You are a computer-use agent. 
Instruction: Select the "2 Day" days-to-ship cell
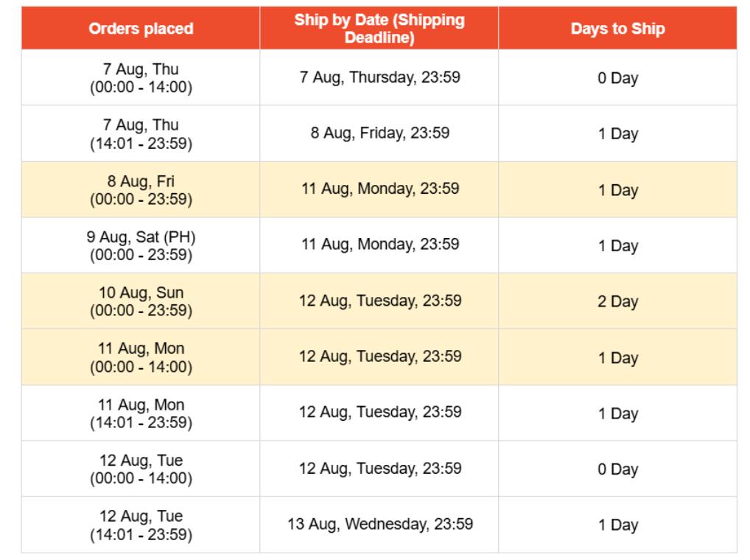click(617, 301)
